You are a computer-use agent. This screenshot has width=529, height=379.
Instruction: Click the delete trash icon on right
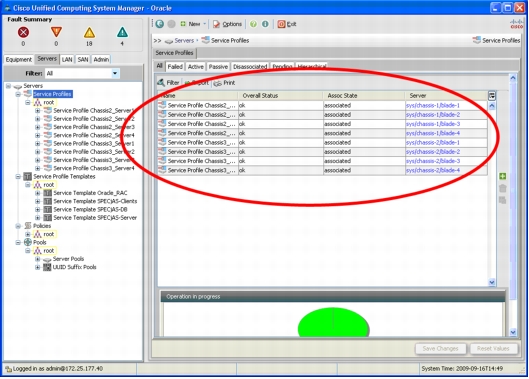click(502, 188)
